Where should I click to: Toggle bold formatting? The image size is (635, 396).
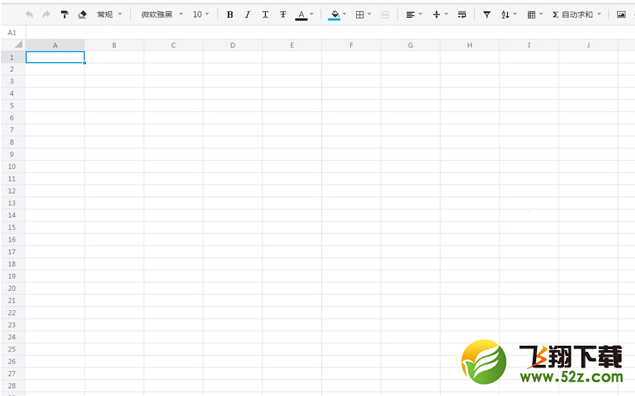tap(230, 15)
